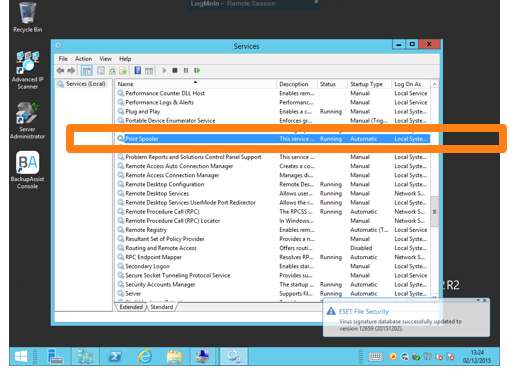523x373 pixels.
Task: Open the Action menu
Action: (x=83, y=59)
